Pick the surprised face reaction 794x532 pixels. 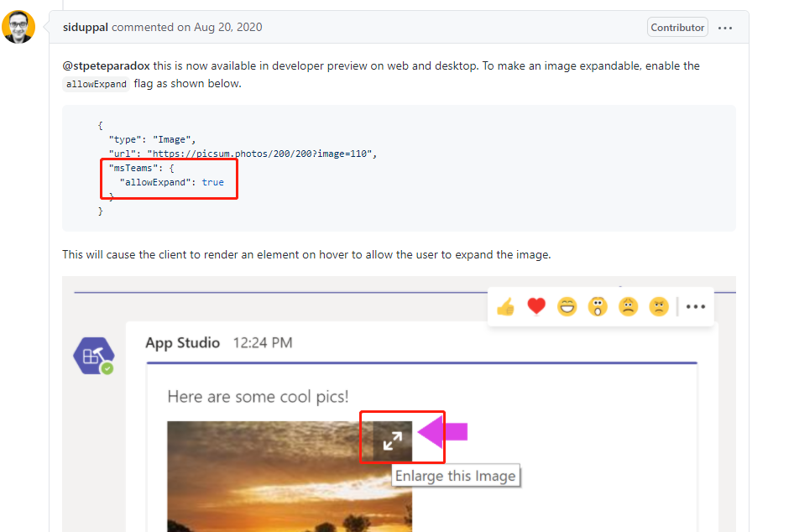tap(598, 306)
